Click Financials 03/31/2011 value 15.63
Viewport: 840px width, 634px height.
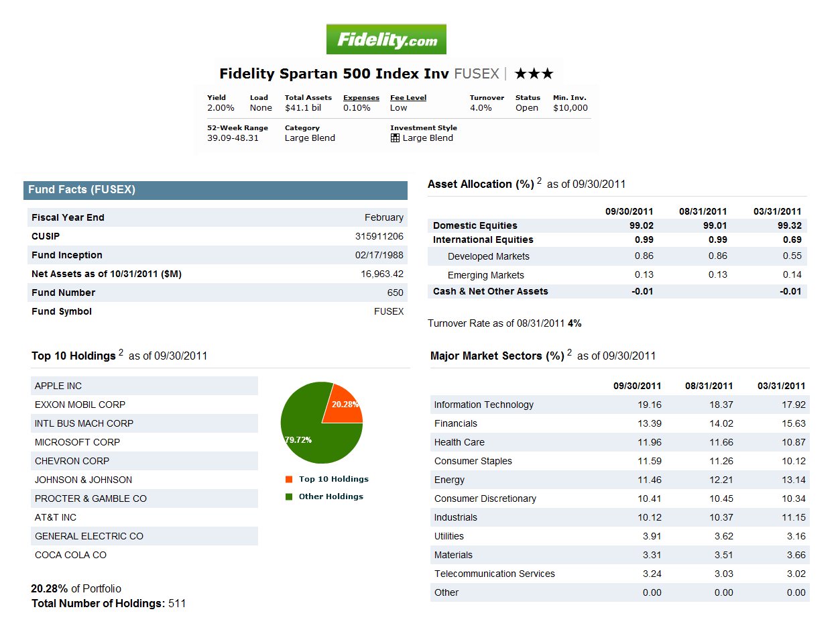tap(794, 423)
